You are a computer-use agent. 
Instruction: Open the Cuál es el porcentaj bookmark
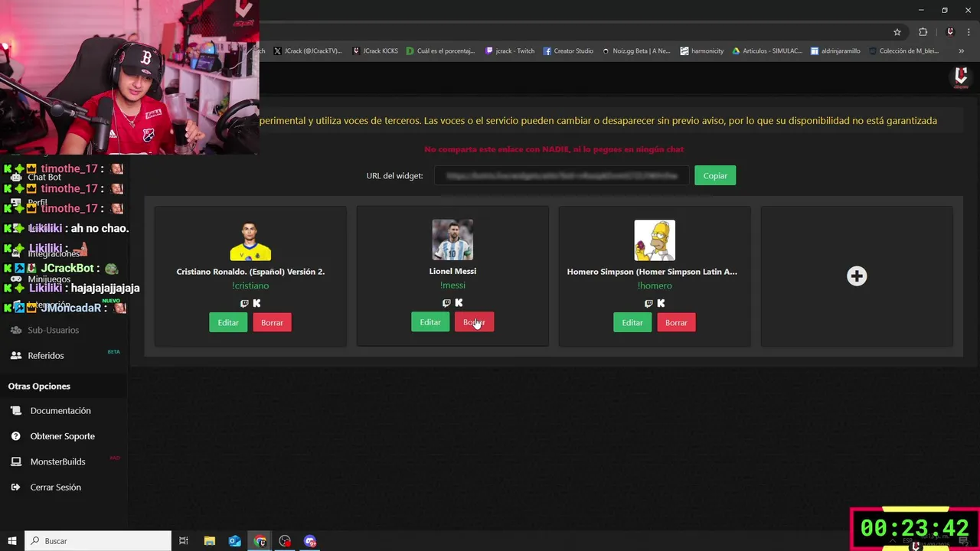coord(441,51)
